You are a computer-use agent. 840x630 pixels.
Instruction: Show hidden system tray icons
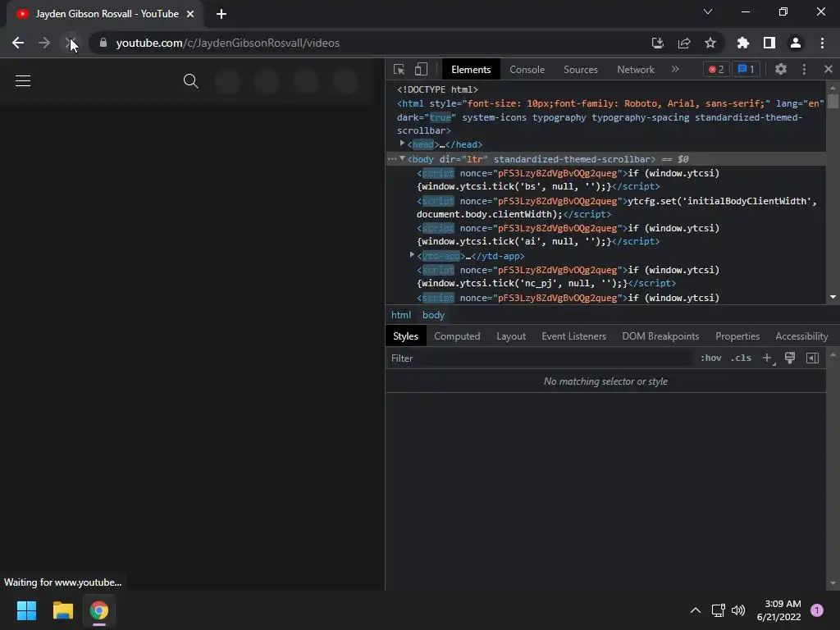tap(696, 610)
